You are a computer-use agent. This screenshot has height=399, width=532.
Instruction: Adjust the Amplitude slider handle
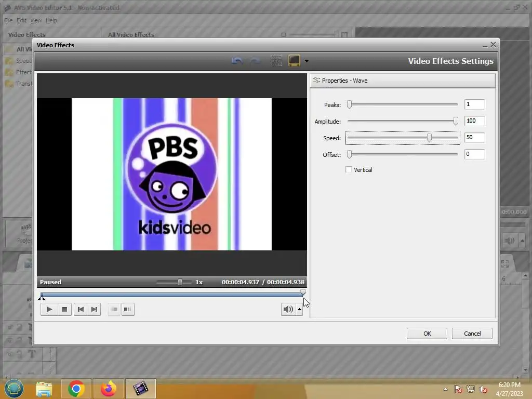pos(456,121)
